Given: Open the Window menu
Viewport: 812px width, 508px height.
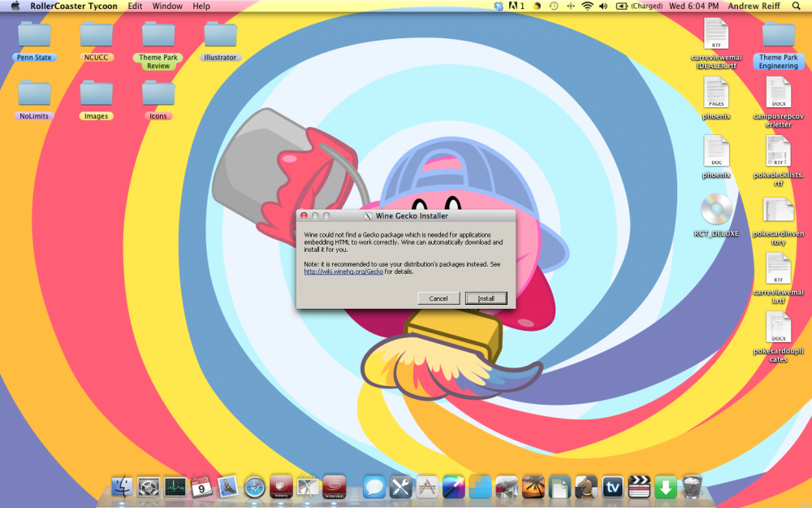Looking at the screenshot, I should [167, 6].
